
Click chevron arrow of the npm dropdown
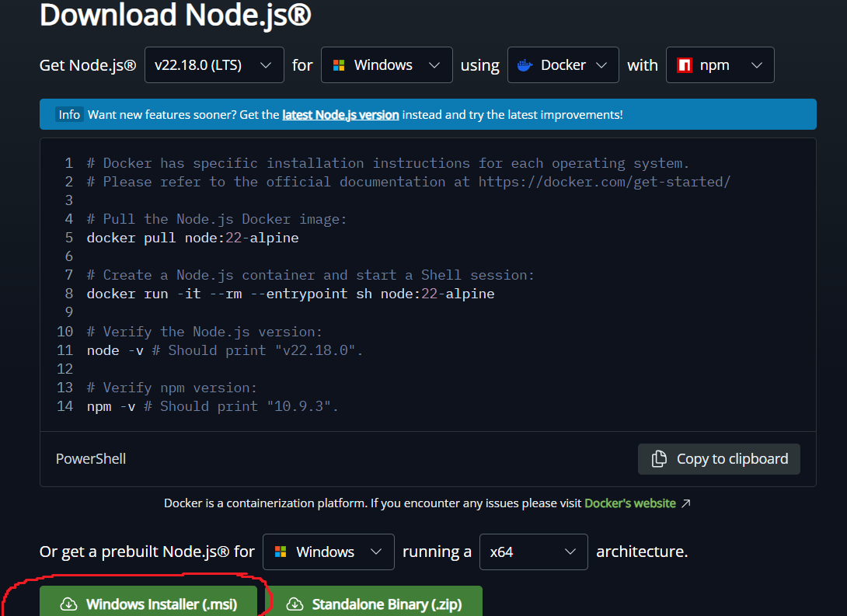(757, 65)
